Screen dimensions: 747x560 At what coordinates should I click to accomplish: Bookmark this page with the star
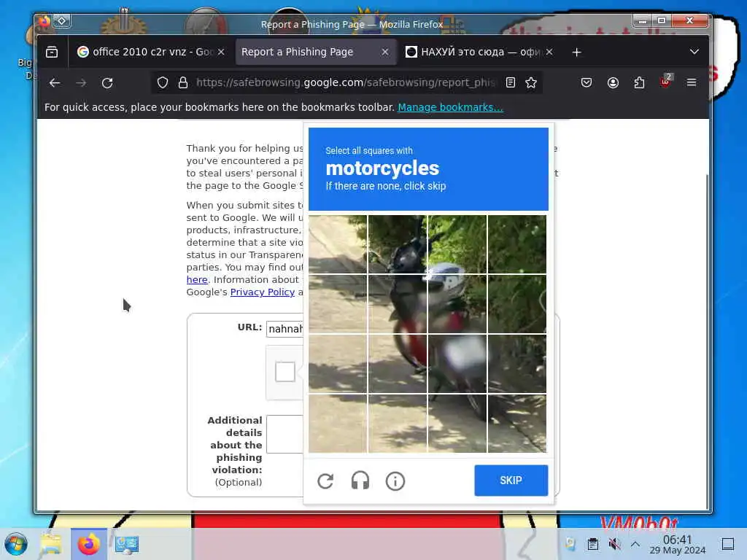pos(531,83)
